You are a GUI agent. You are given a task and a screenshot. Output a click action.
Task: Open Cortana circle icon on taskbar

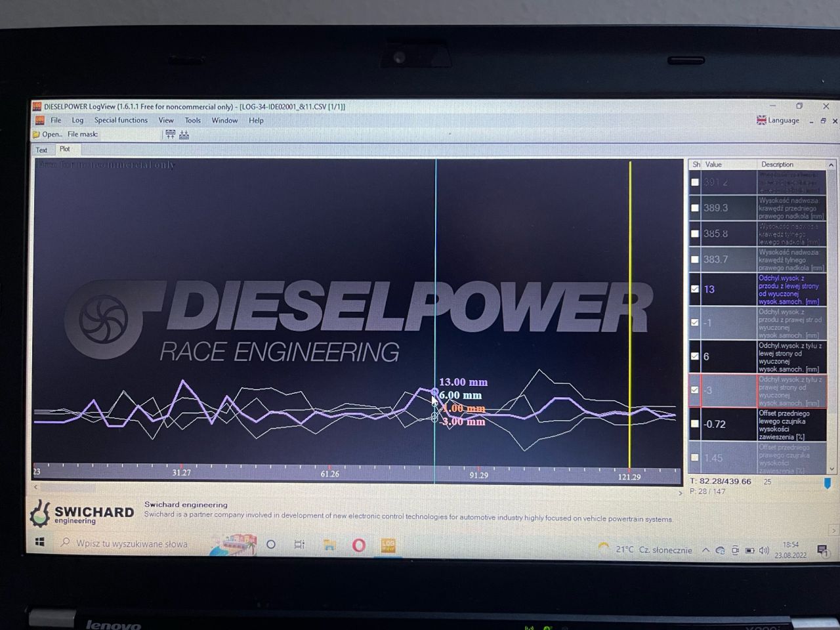coord(270,545)
